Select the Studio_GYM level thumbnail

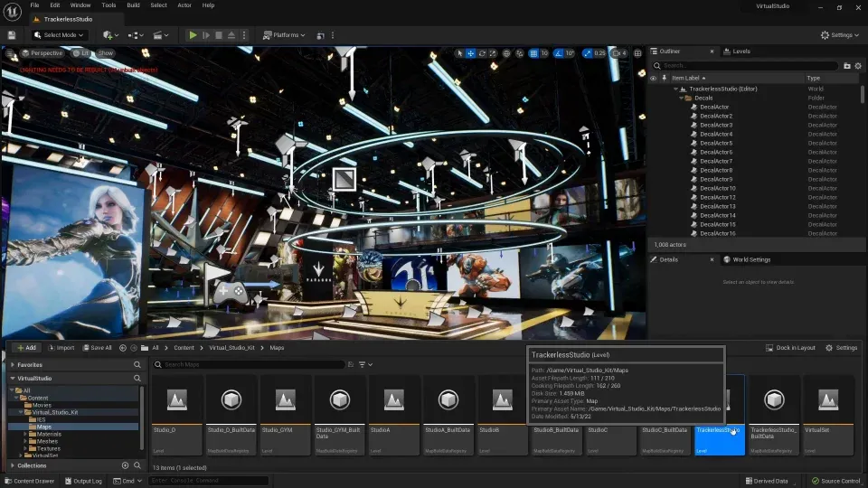(x=285, y=399)
